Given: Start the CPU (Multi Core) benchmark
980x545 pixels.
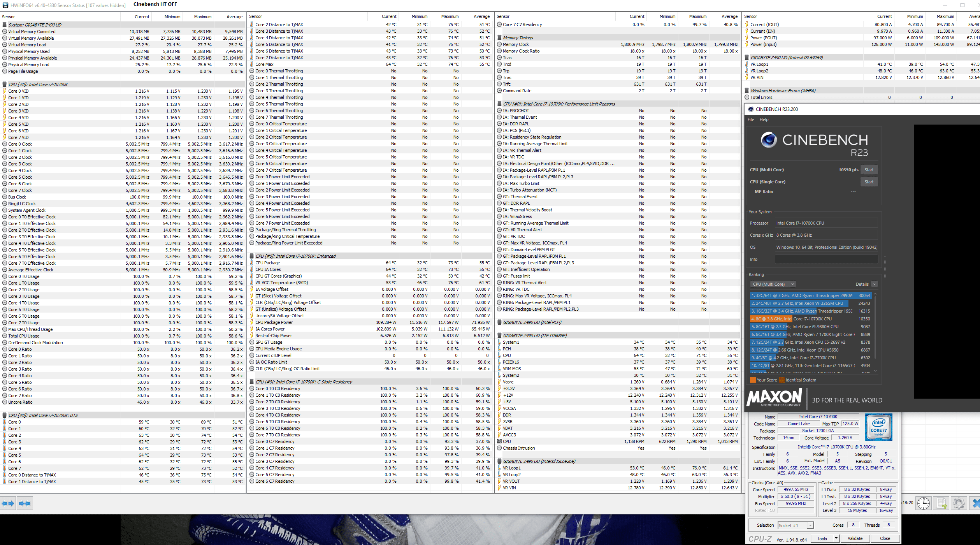Looking at the screenshot, I should coord(869,170).
